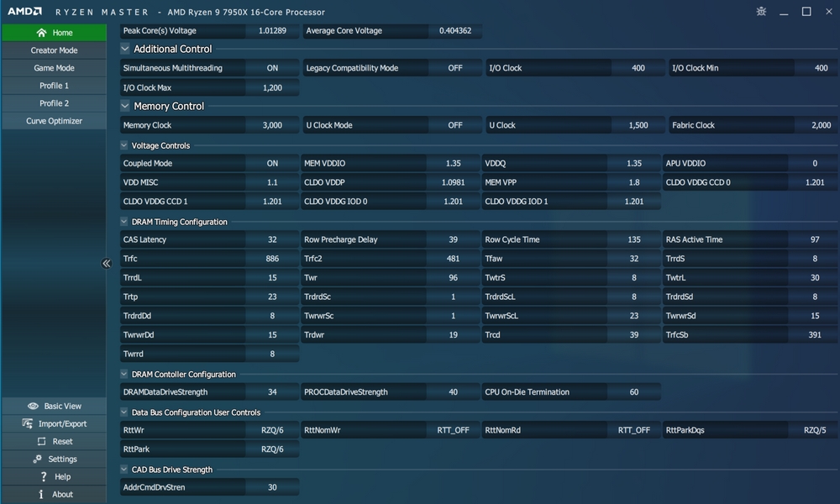840x504 pixels.
Task: Click MEM VPP value 1.8
Action: [633, 182]
